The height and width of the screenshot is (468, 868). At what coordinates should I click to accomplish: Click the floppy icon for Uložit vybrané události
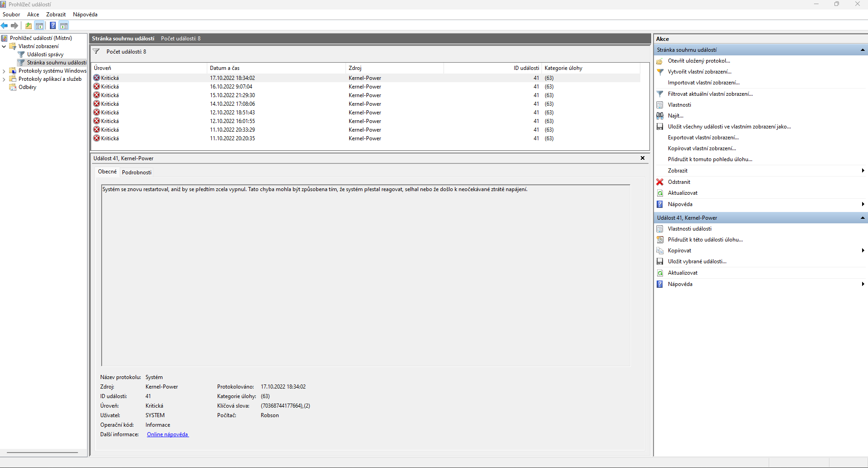[660, 261]
